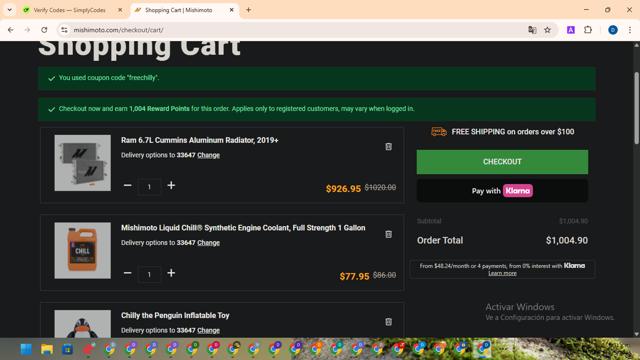640x360 pixels.
Task: Open the Ram 6.7L Cummins Radiator product title
Action: click(200, 140)
